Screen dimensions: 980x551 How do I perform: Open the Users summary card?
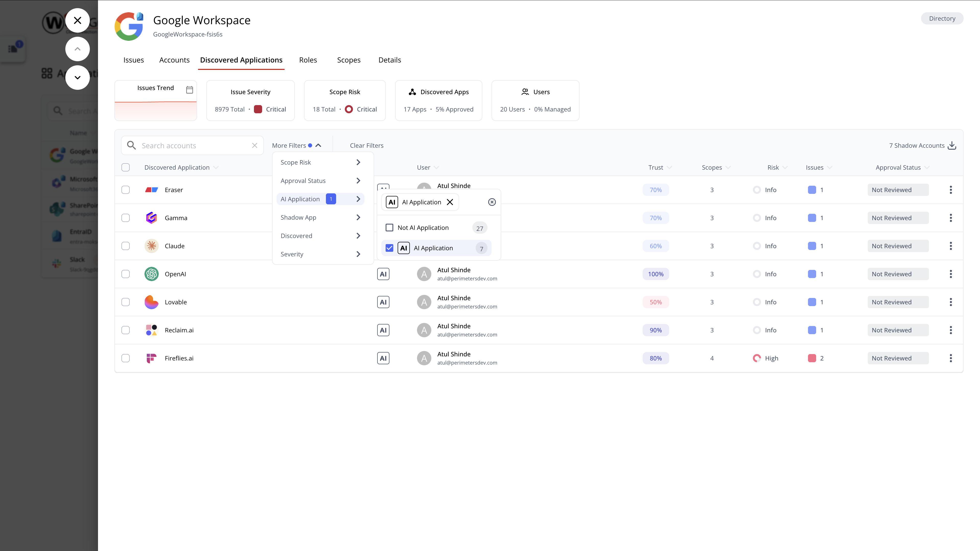tap(535, 101)
